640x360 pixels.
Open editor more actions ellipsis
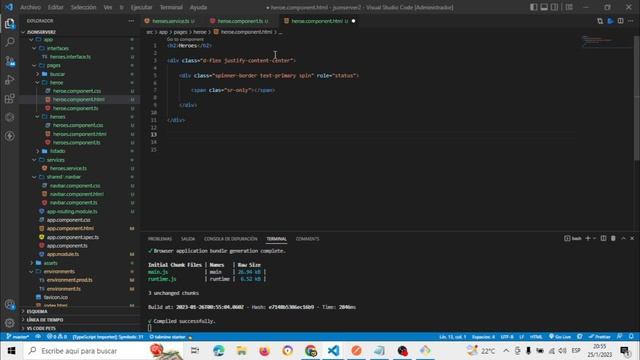click(631, 21)
